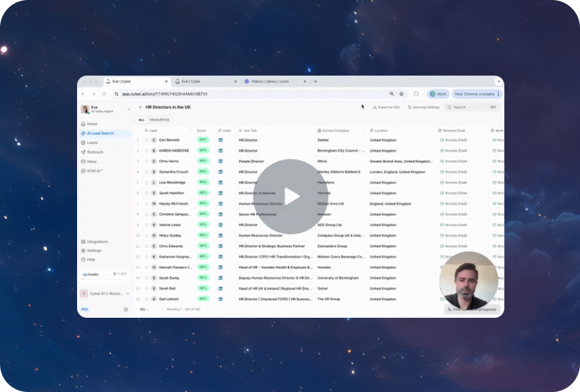Open the browser extensions icon
Image resolution: width=580 pixels, height=392 pixels.
tap(416, 94)
